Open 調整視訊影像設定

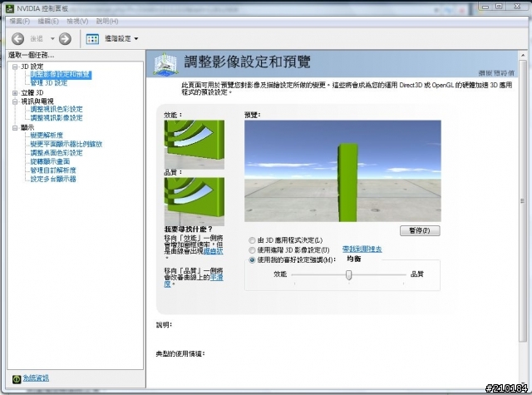tap(57, 118)
